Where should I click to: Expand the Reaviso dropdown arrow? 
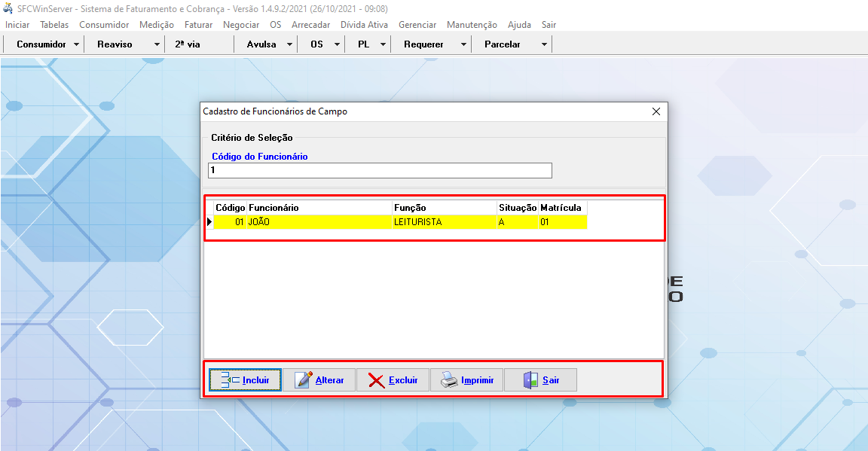(x=157, y=44)
